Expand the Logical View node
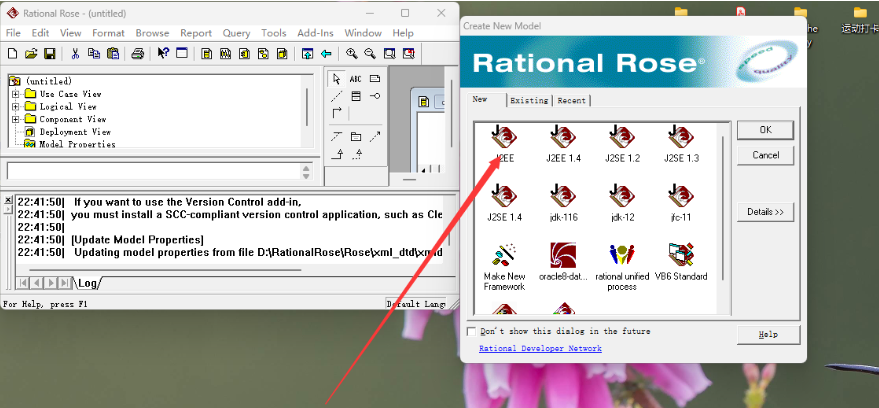879x408 pixels. 15,106
